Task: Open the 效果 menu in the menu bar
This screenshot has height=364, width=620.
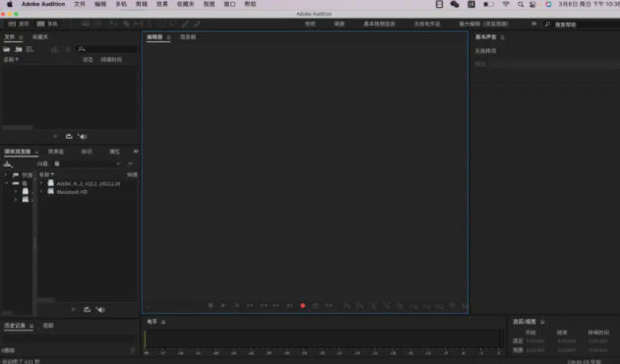Action: click(x=161, y=4)
